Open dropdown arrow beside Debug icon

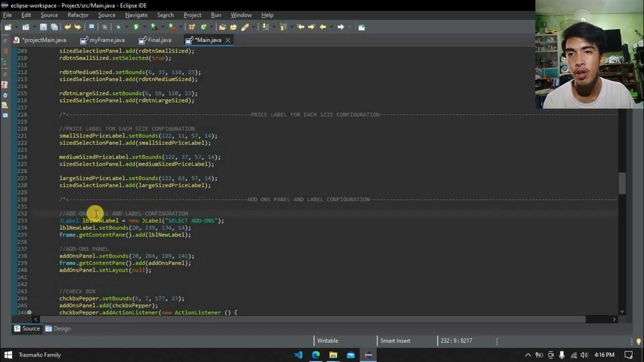tap(126, 27)
